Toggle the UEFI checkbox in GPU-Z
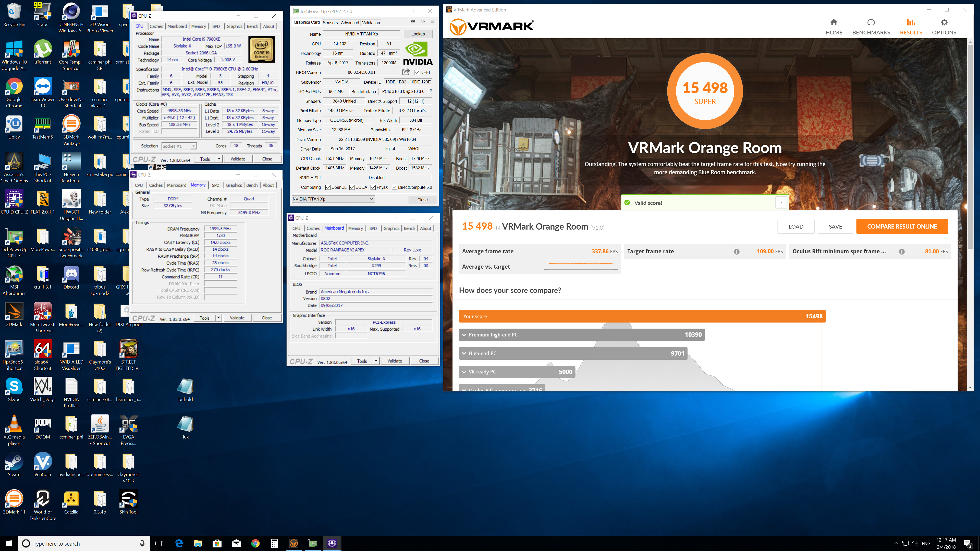980x551 pixels. [x=416, y=72]
